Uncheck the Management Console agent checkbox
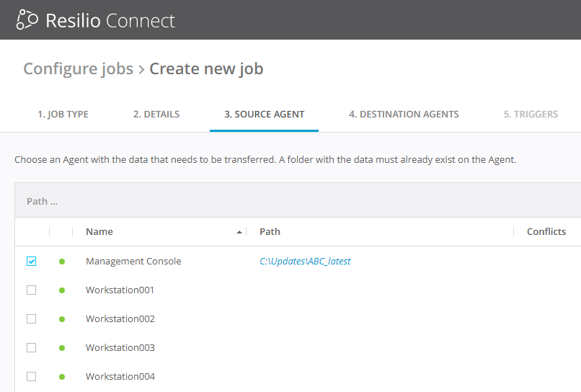581x392 pixels. click(x=31, y=262)
